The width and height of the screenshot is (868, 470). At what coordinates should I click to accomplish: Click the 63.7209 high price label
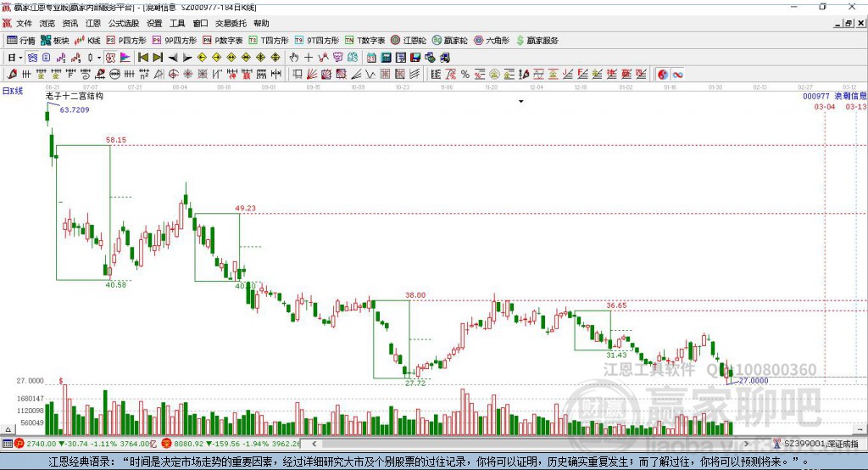pos(75,109)
